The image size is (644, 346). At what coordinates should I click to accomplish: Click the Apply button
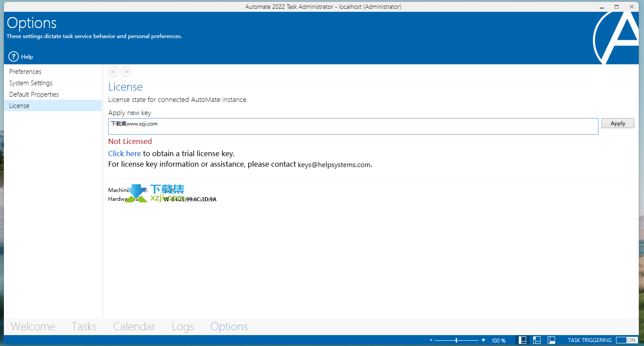point(618,123)
